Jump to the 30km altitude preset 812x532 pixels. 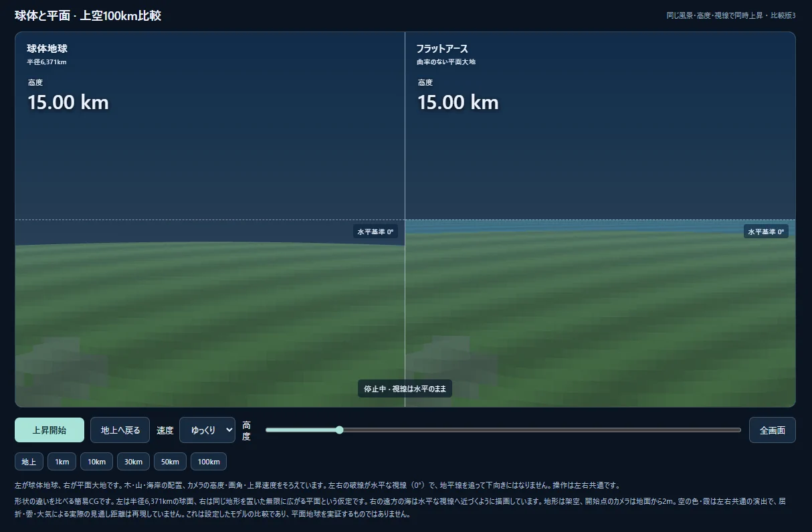pos(134,462)
